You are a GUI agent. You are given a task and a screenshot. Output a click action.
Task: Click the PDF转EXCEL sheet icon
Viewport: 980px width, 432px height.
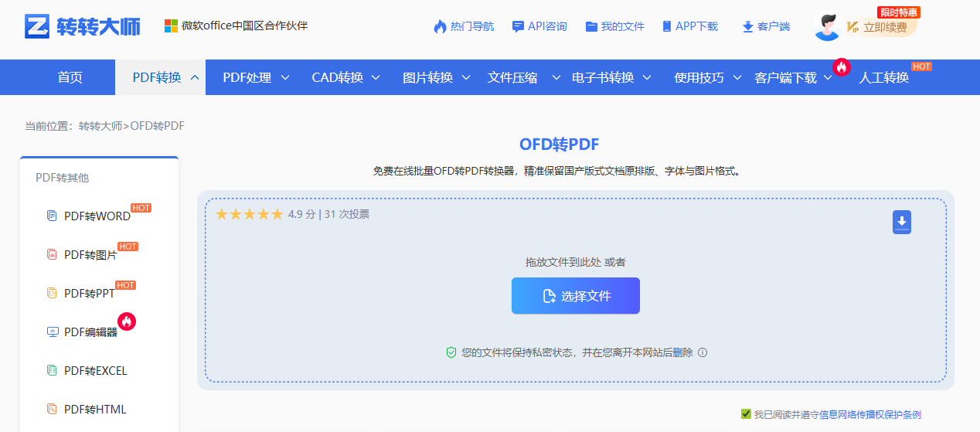(52, 371)
